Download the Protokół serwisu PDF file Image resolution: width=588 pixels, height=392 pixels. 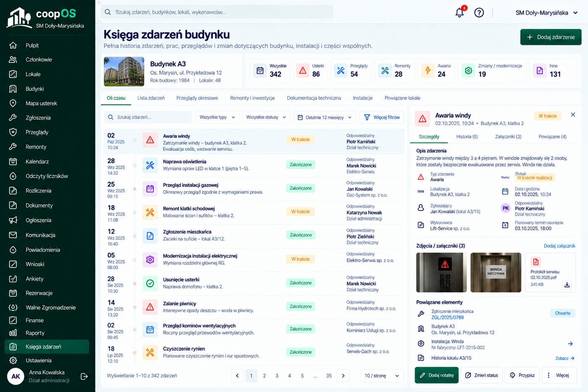point(567,285)
